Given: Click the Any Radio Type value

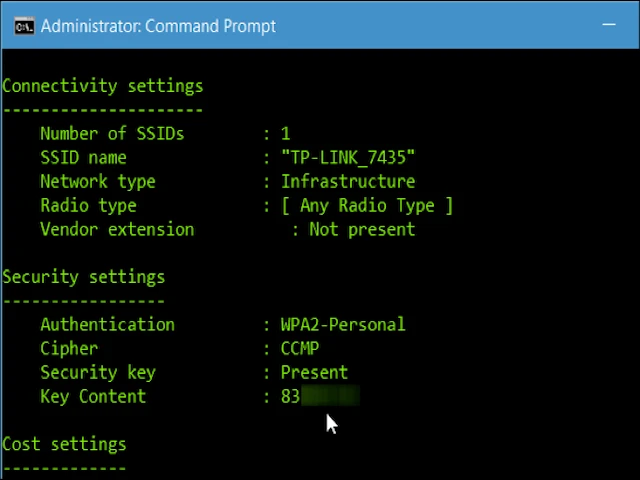Looking at the screenshot, I should tap(366, 206).
